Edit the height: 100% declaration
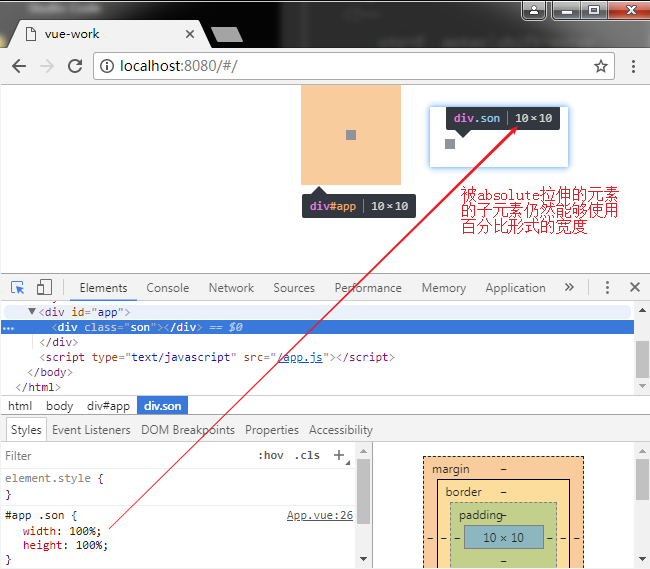650x569 pixels. 65,545
